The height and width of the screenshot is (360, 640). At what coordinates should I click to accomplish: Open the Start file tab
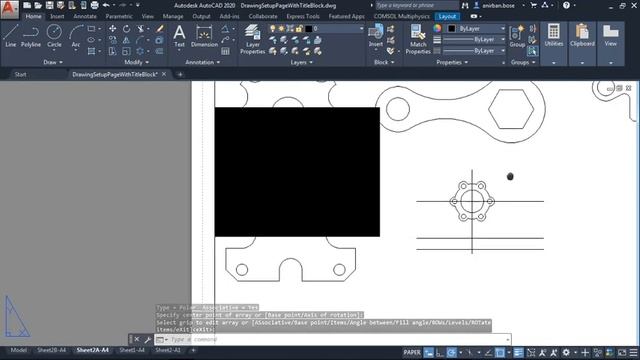[x=20, y=74]
